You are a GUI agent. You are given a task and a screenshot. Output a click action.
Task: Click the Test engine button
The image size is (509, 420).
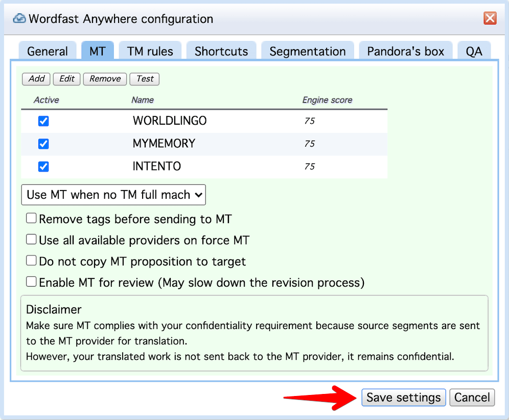click(145, 79)
